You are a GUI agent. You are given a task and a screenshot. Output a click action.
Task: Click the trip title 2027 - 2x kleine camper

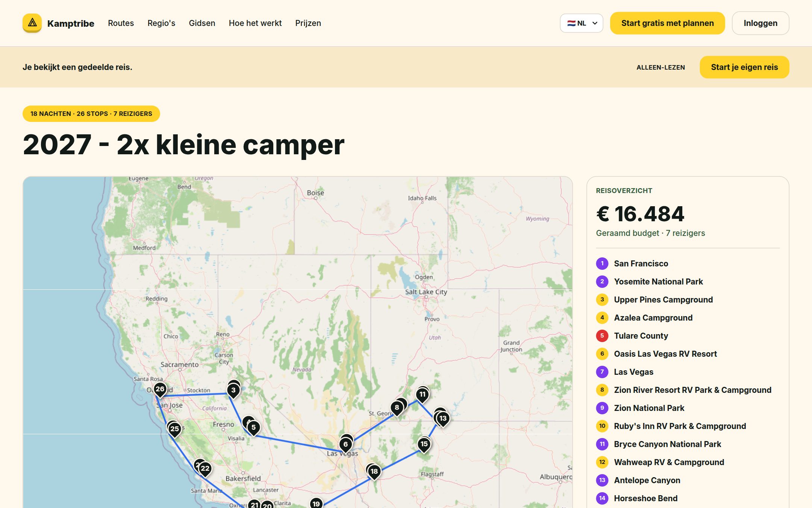tap(183, 145)
